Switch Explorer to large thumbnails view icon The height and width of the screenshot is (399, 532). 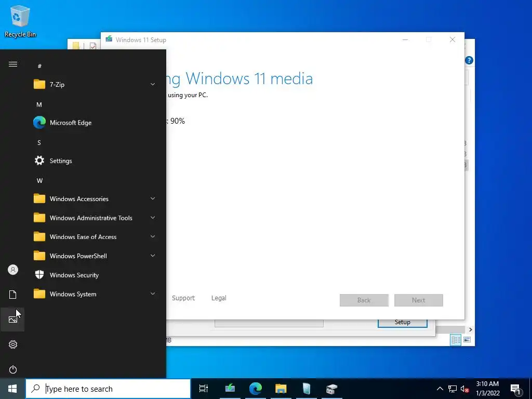[467, 340]
